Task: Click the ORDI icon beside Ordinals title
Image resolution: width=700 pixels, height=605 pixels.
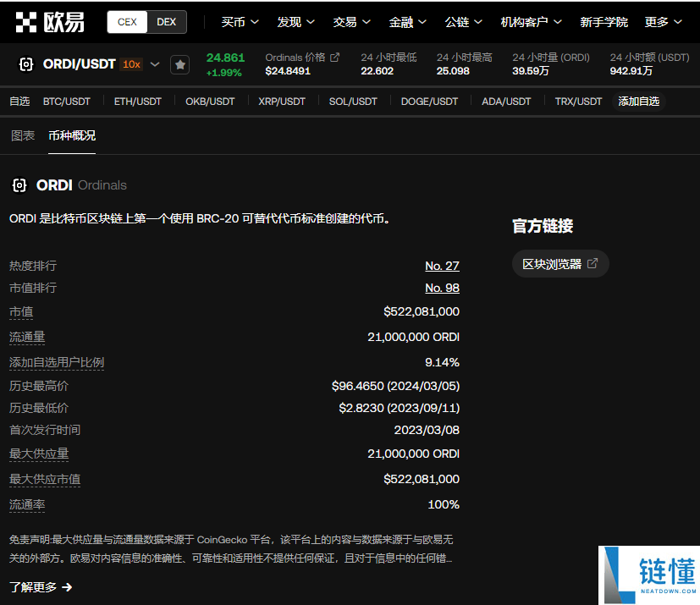Action: tap(19, 185)
